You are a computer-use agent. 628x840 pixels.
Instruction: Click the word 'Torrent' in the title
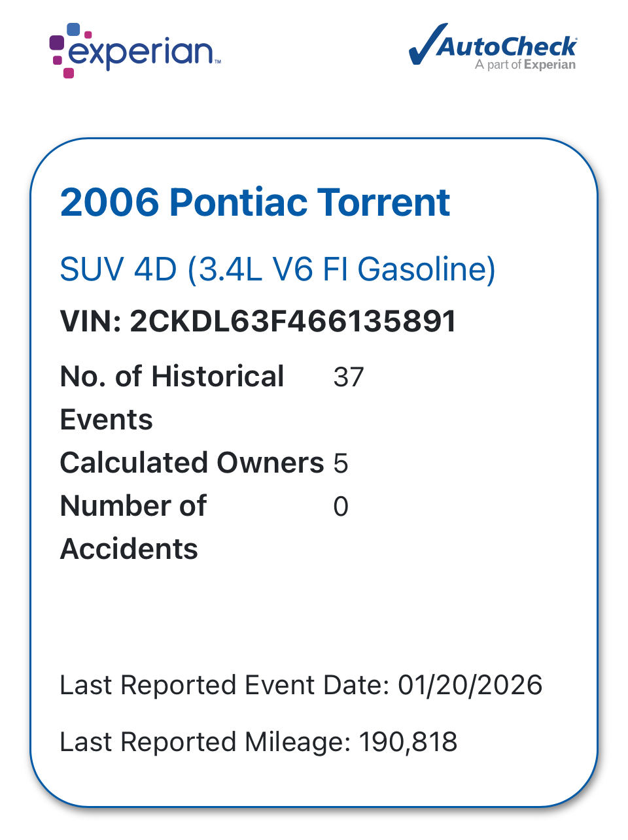[x=384, y=202]
